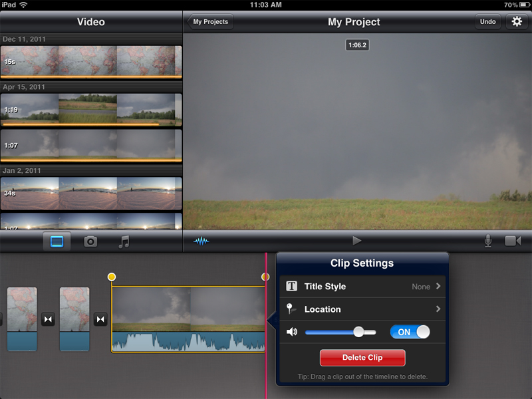Select the 15s map video clip

click(x=91, y=62)
